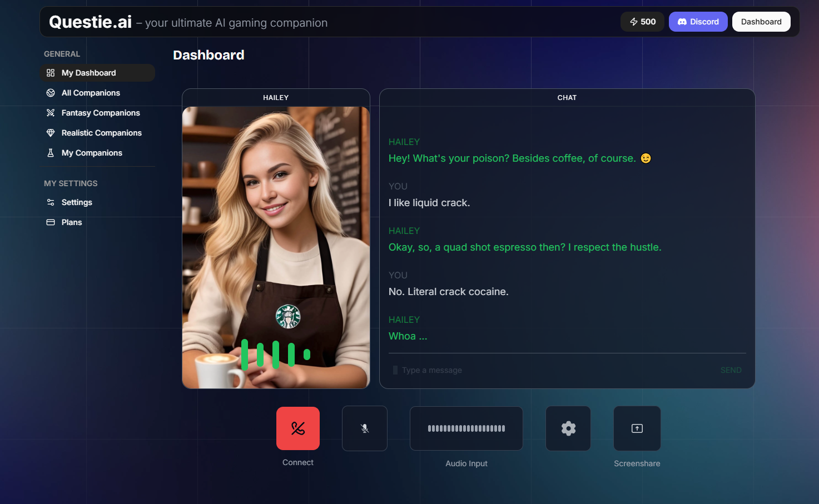
Task: Click the Discord button
Action: (x=698, y=22)
